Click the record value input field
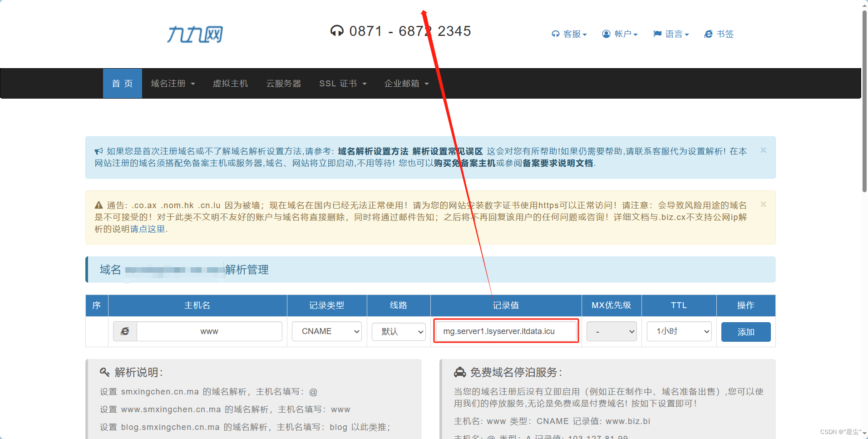Screen dimensions: 868x439 [506, 331]
